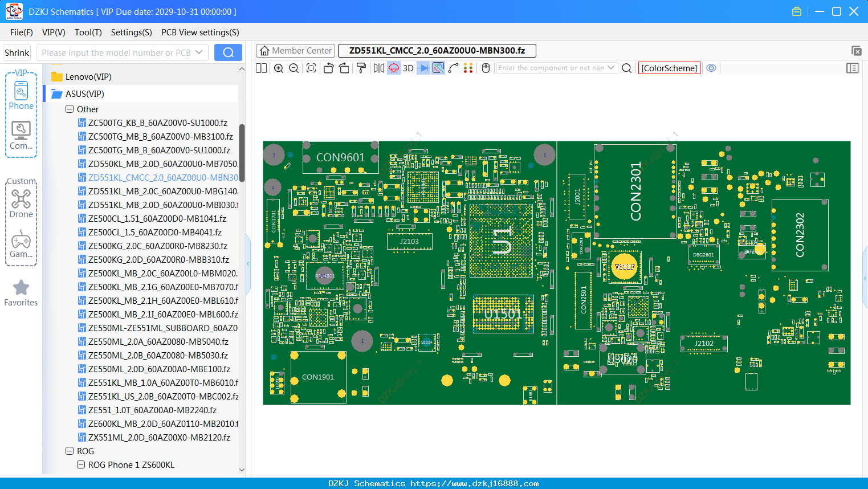This screenshot has width=868, height=489.
Task: Click the tree scrollbar down arrow
Action: click(242, 470)
